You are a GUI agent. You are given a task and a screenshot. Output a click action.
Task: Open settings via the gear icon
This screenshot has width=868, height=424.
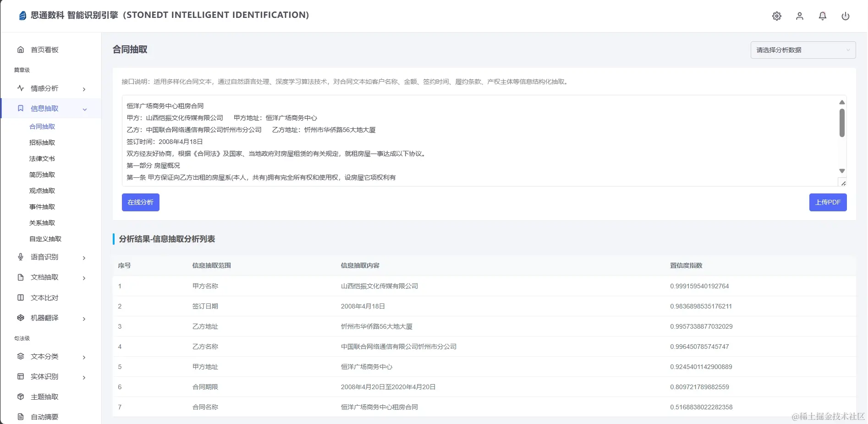[777, 16]
